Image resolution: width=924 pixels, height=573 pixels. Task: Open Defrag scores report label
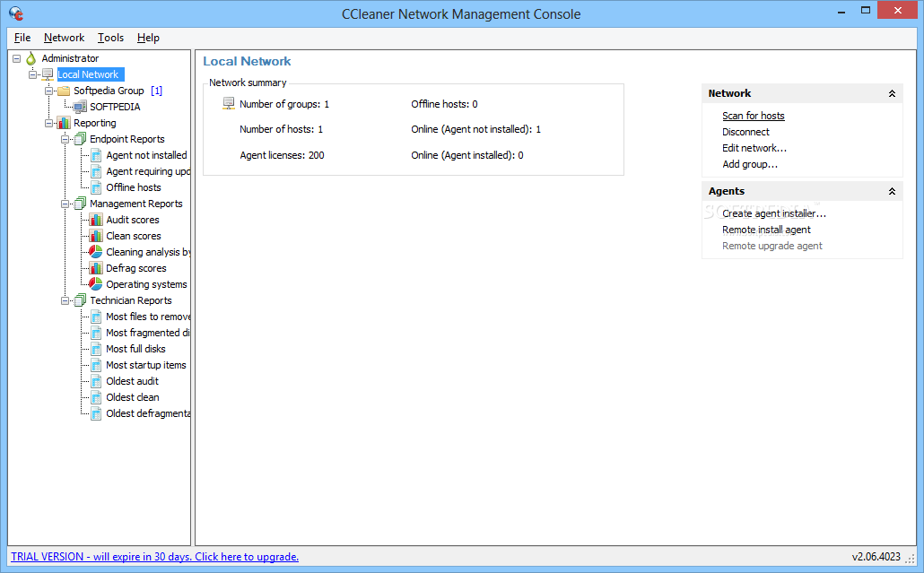136,268
